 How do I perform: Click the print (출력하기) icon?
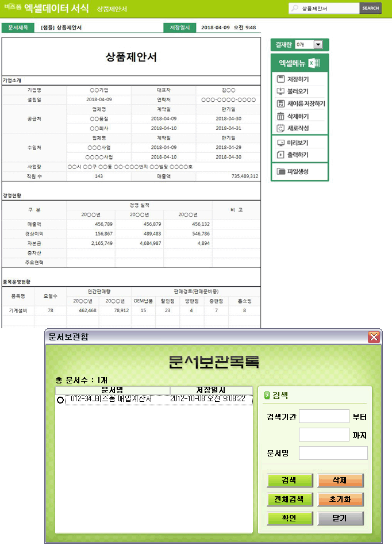tap(280, 155)
